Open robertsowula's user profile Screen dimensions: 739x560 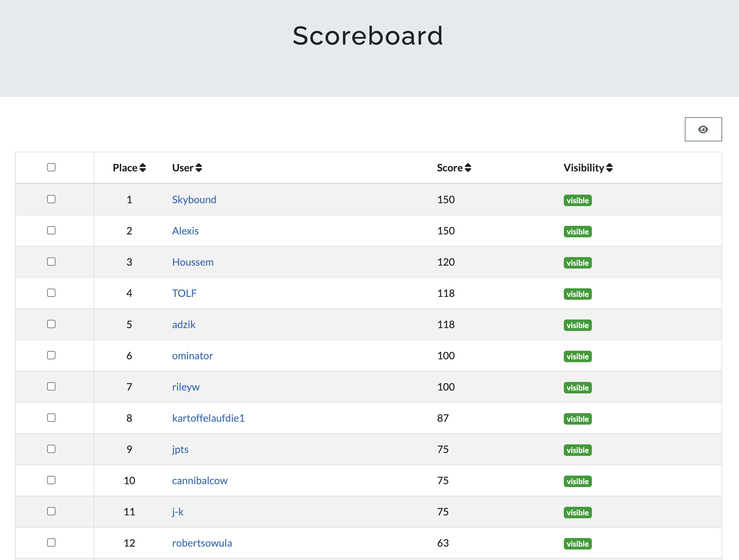(x=202, y=543)
